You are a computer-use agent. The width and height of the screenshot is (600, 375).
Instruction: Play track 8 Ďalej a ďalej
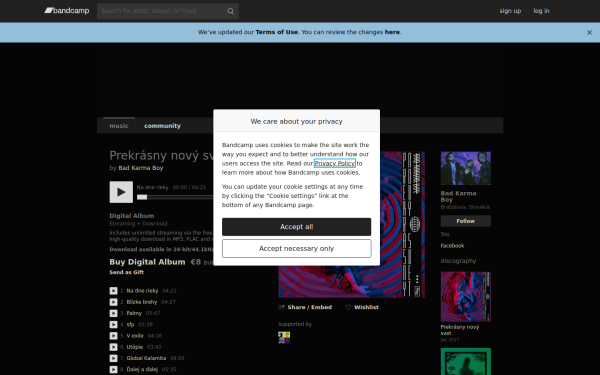(x=113, y=369)
